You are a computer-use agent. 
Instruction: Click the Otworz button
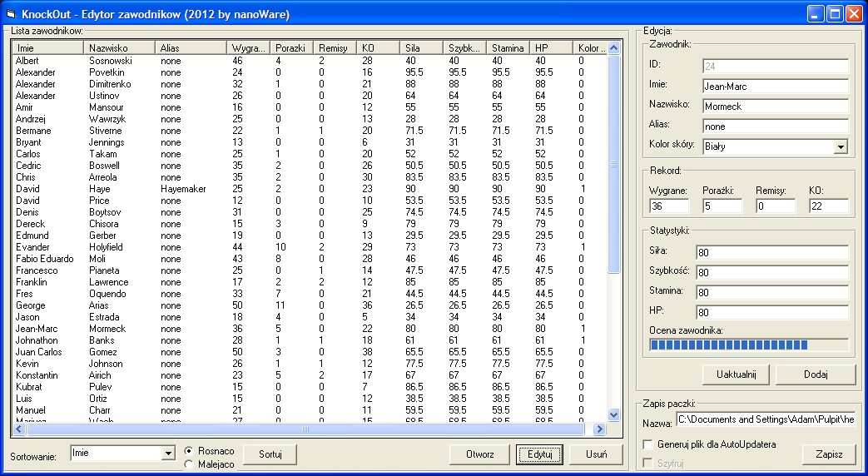click(x=479, y=454)
